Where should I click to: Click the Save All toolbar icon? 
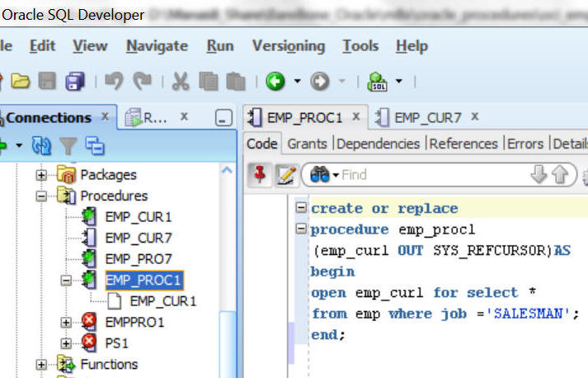coord(75,82)
